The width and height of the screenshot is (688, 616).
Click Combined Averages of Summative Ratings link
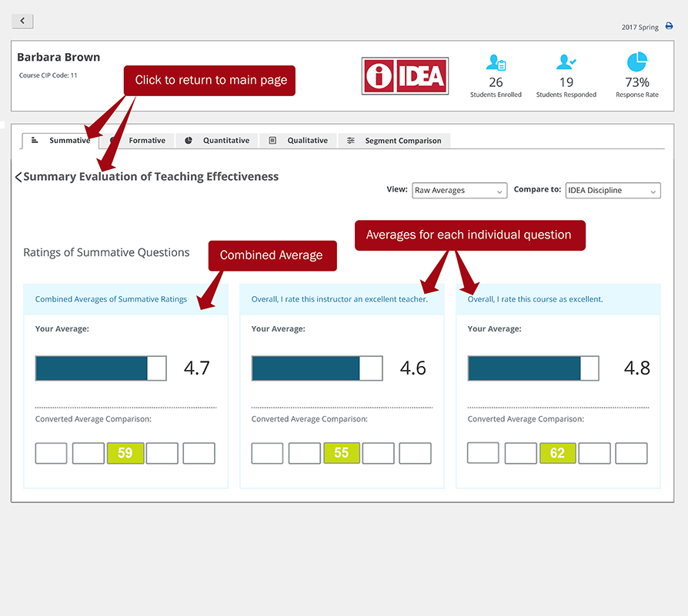pos(111,299)
